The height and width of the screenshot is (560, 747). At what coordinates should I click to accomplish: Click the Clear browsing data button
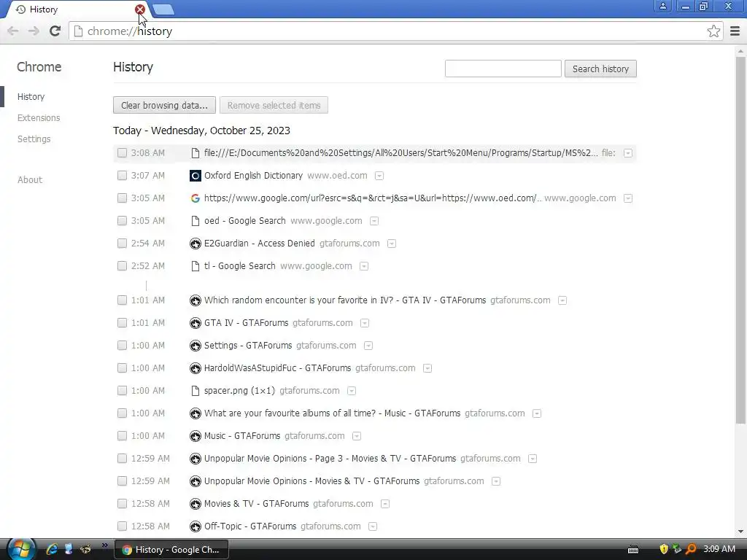click(x=164, y=105)
